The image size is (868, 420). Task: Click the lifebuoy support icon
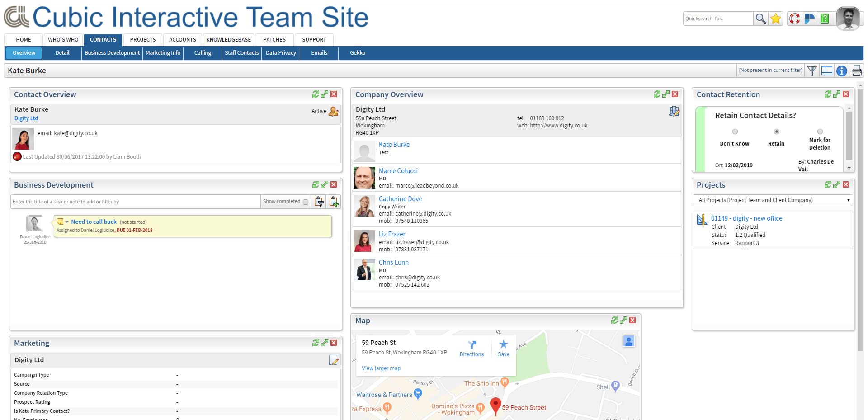pyautogui.click(x=794, y=19)
